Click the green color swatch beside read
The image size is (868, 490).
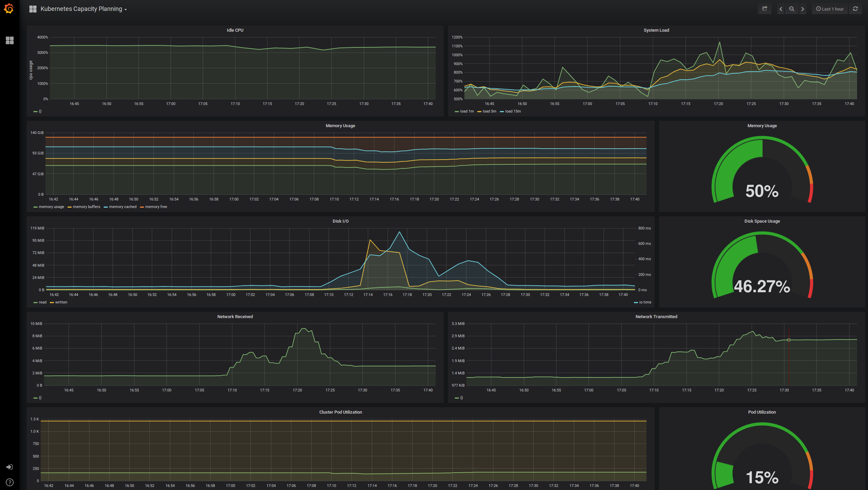pos(35,302)
